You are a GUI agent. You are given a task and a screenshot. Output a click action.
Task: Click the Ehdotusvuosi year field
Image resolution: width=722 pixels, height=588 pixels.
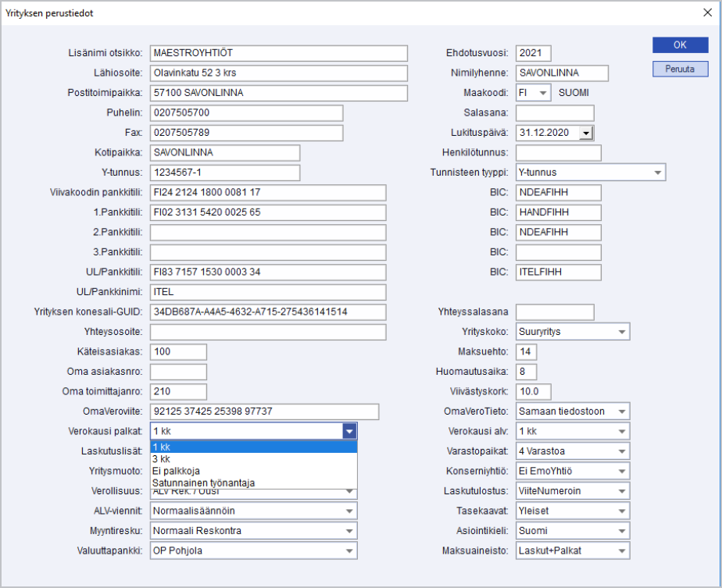point(533,53)
